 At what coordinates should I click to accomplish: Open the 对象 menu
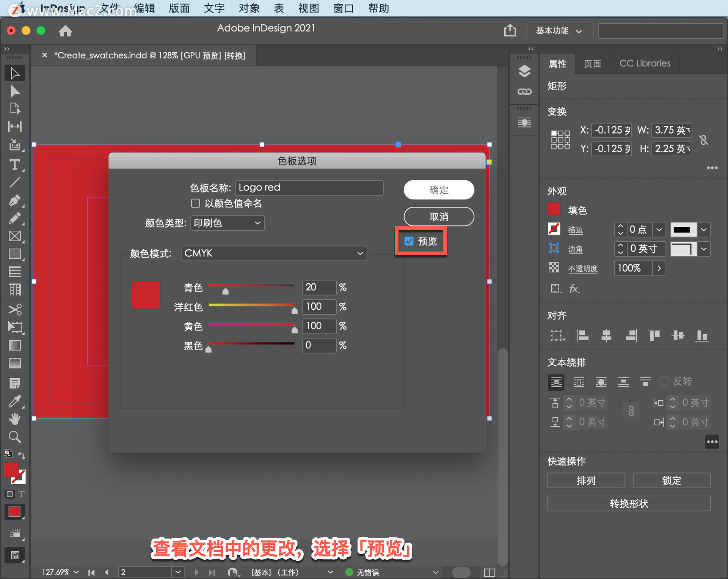click(x=249, y=8)
